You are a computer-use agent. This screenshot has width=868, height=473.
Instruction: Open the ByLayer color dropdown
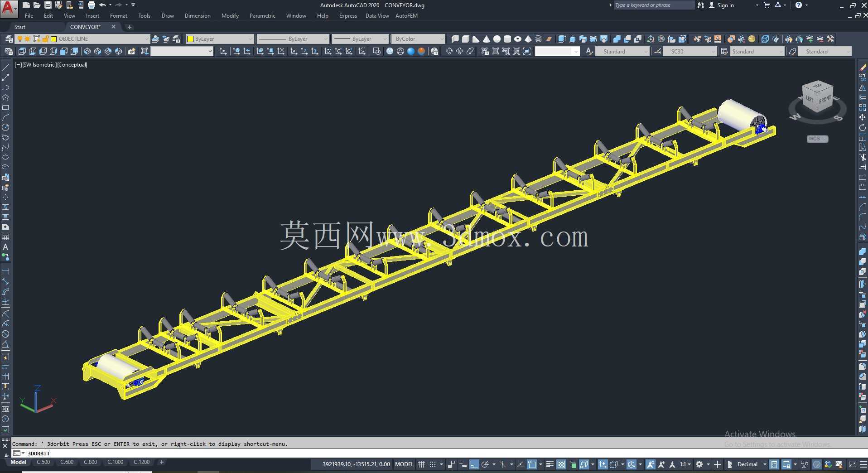219,39
